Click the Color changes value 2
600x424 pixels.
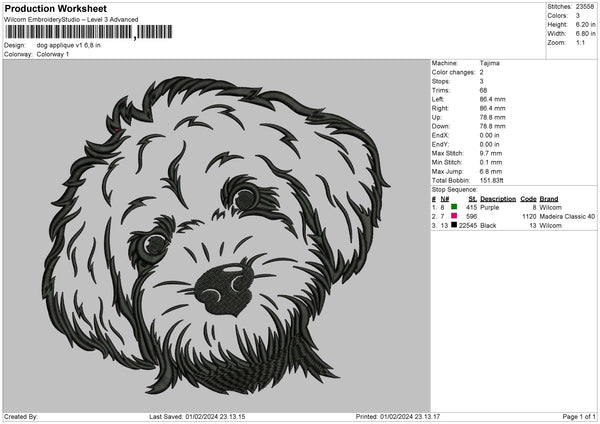click(481, 72)
